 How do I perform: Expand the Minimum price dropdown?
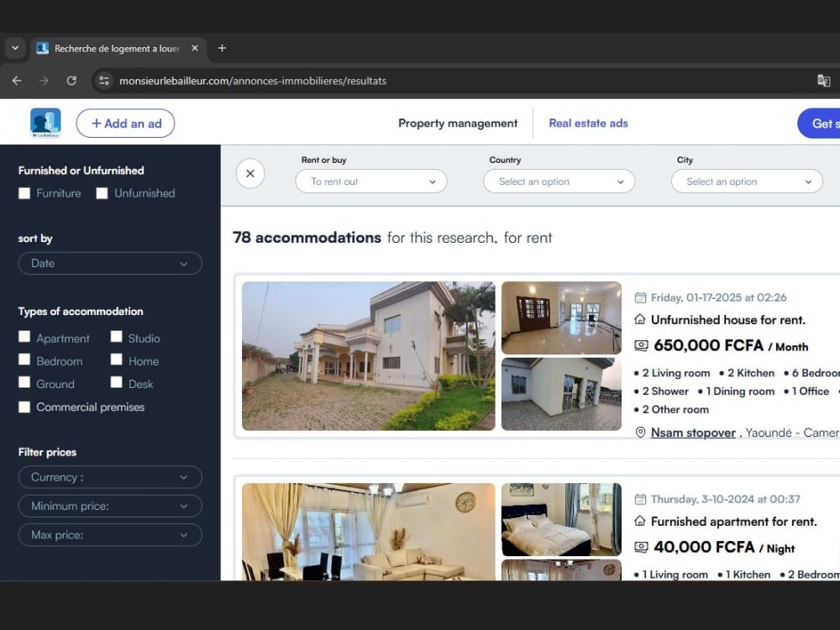point(110,507)
